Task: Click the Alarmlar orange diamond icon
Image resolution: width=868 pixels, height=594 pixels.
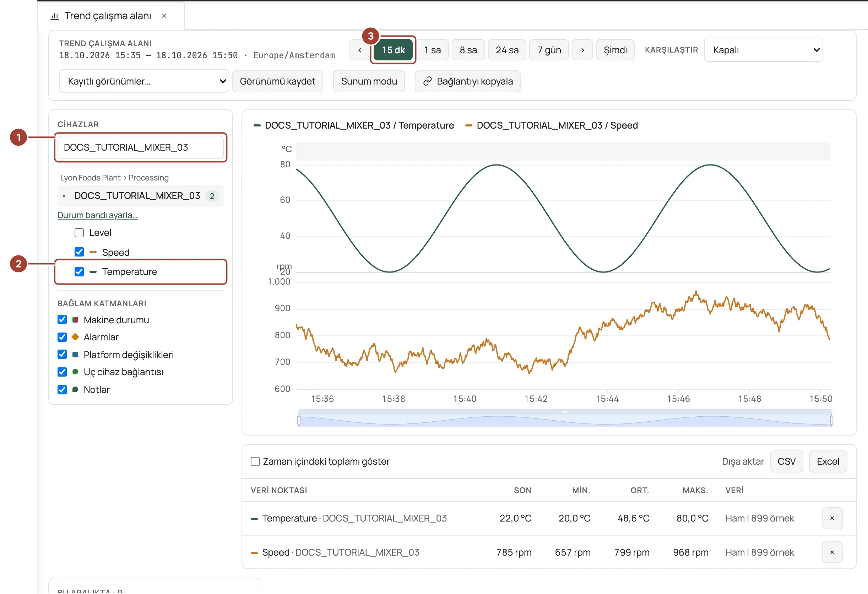Action: 75,337
